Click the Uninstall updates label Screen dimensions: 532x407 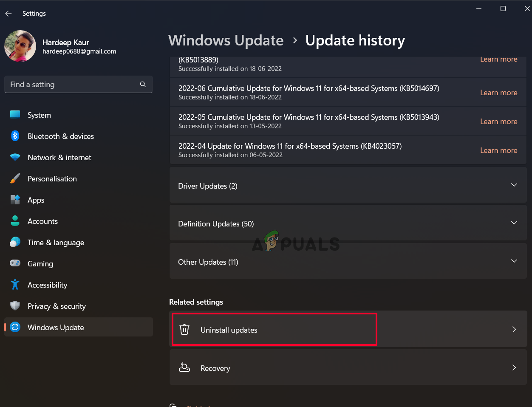click(x=229, y=330)
